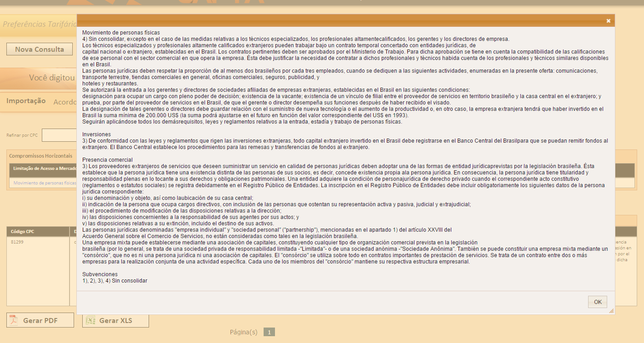644x343 pixels.
Task: Click the '1), 2), 3), 4) Sin consolidar' line
Action: click(115, 281)
